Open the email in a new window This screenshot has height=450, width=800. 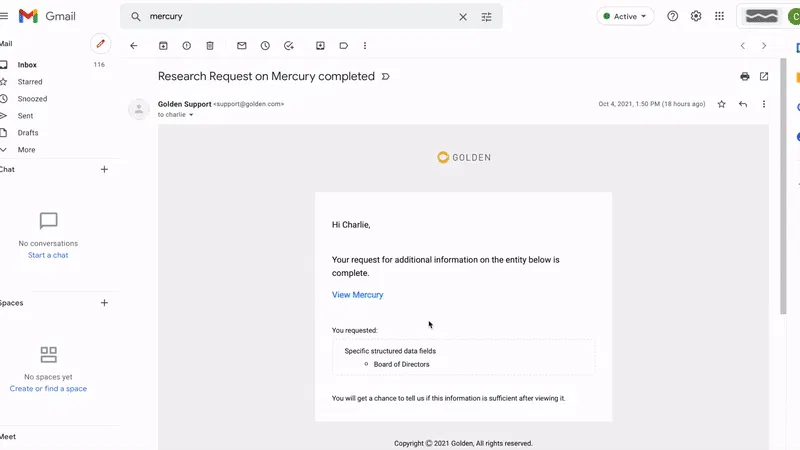pyautogui.click(x=764, y=77)
